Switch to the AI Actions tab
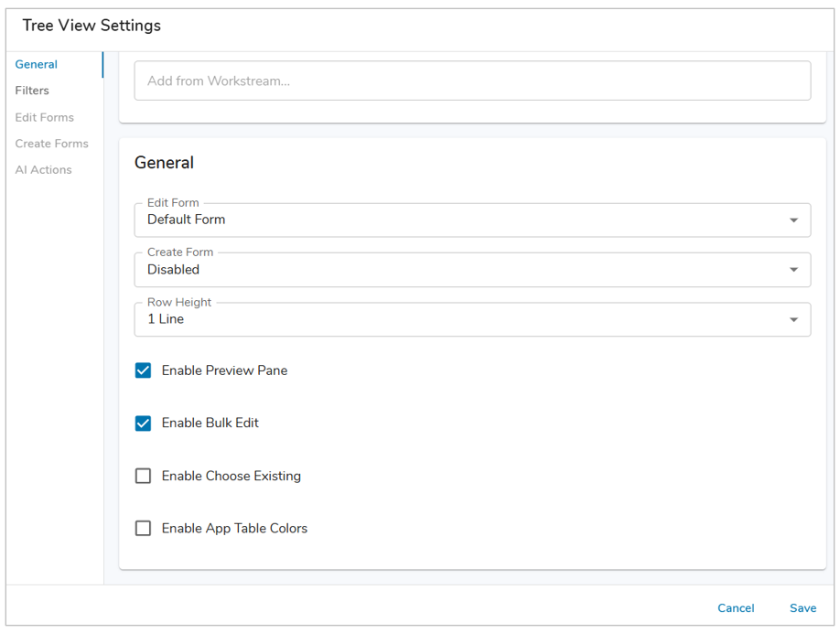 click(43, 170)
